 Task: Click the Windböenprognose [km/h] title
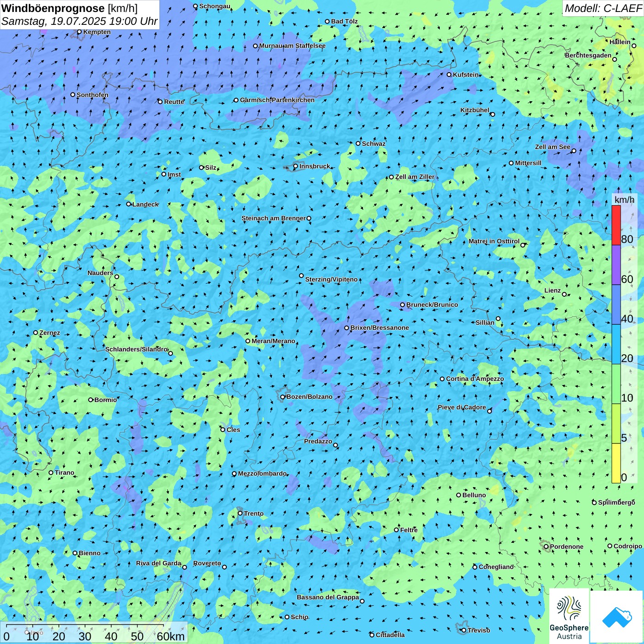click(69, 8)
